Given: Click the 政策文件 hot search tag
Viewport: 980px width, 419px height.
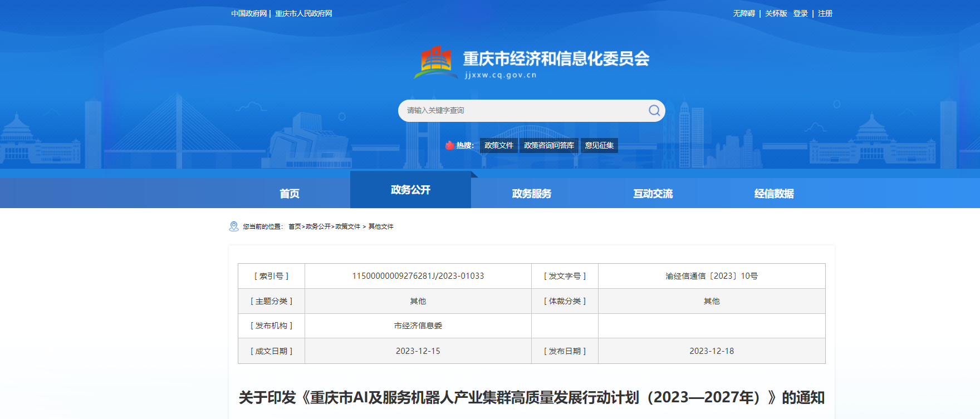Looking at the screenshot, I should (499, 145).
